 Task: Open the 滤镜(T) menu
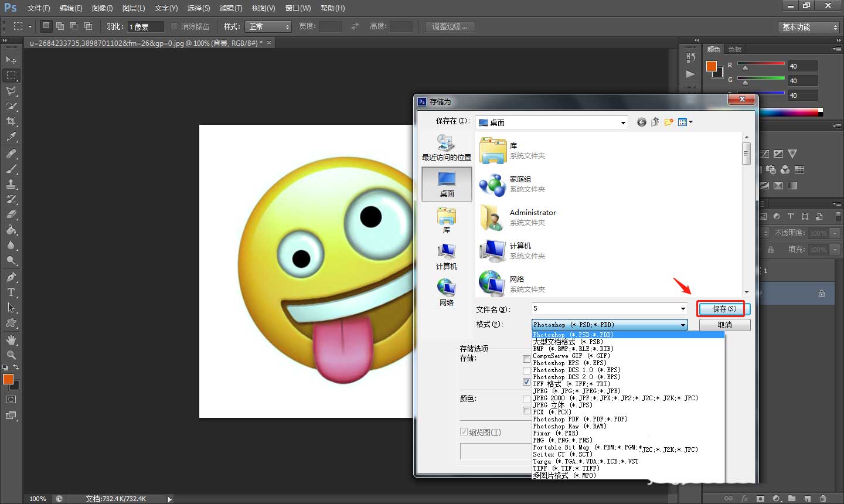230,8
